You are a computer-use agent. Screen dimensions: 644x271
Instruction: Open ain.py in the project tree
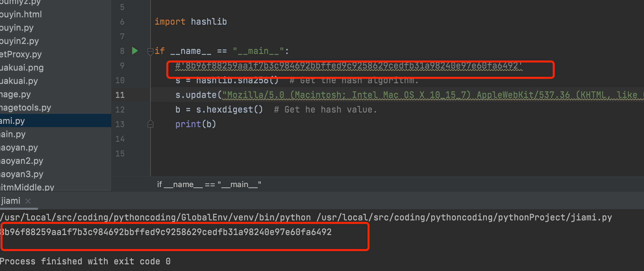[x=13, y=134]
